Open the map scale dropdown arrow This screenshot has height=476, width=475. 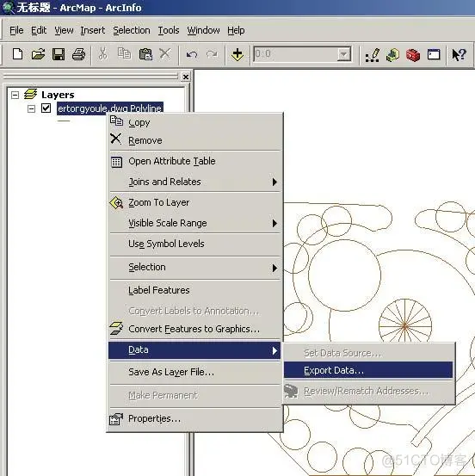(x=343, y=54)
